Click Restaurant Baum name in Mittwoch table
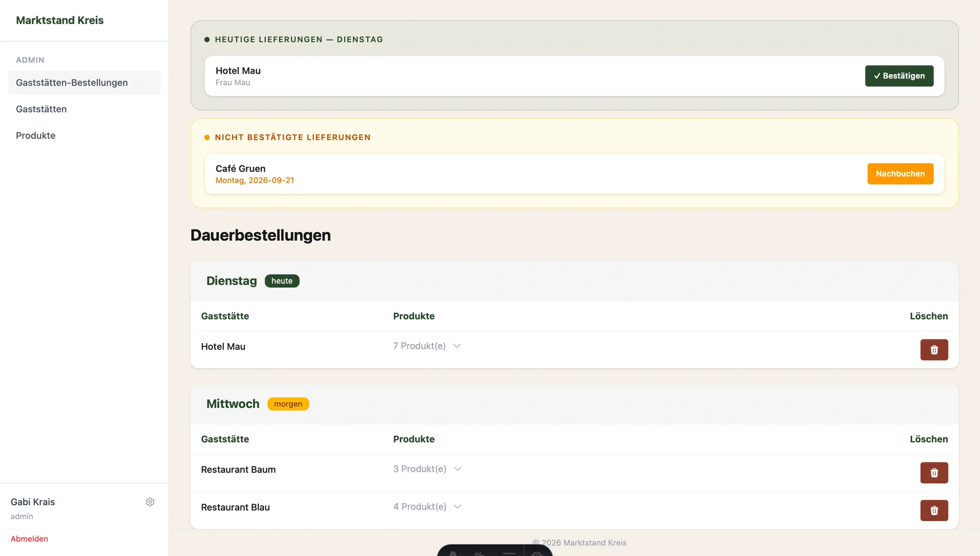The image size is (980, 556). click(238, 469)
